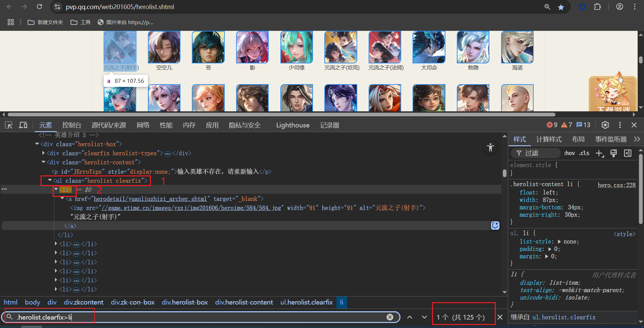This screenshot has height=328, width=644.
Task: Open 工具 bookmark folder
Action: (81, 22)
